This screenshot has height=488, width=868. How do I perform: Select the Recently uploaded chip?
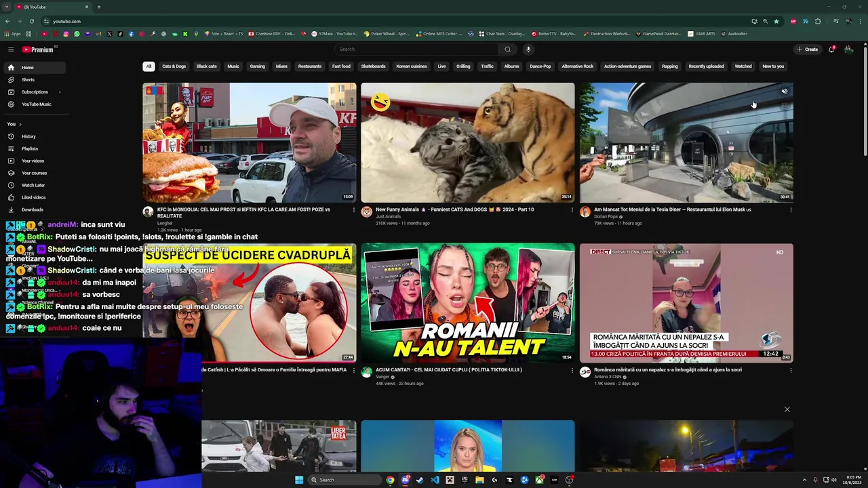click(706, 66)
